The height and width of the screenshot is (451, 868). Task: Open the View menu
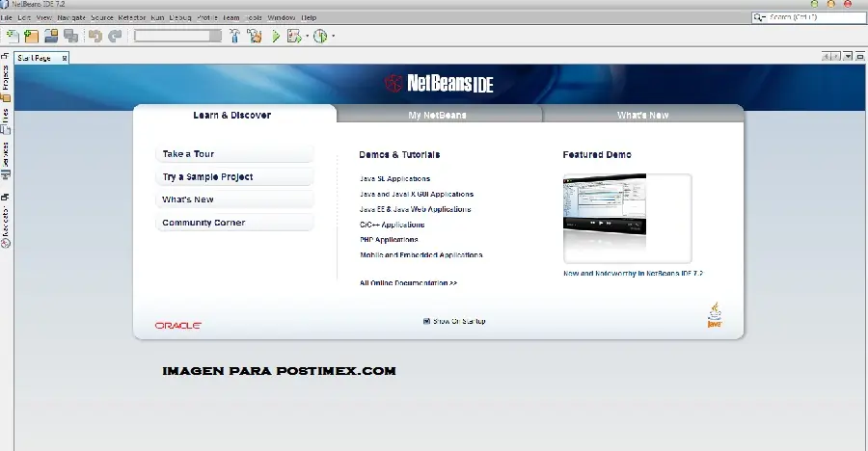[x=43, y=17]
